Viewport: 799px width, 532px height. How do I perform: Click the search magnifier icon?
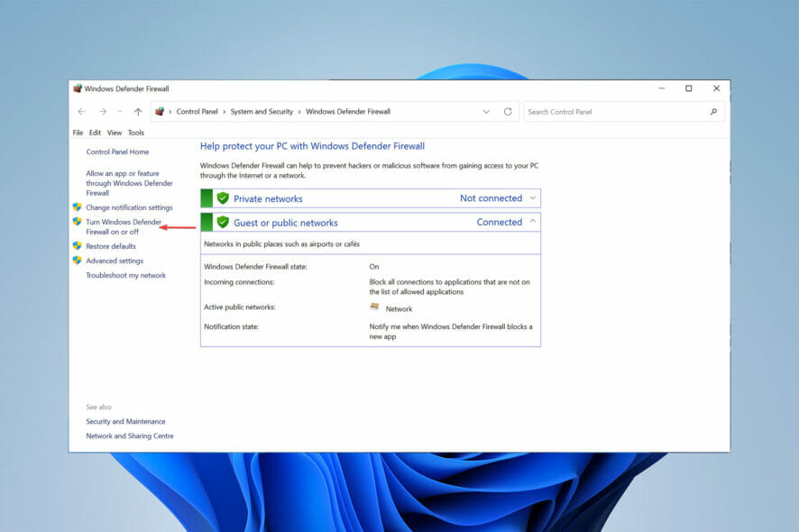click(713, 112)
